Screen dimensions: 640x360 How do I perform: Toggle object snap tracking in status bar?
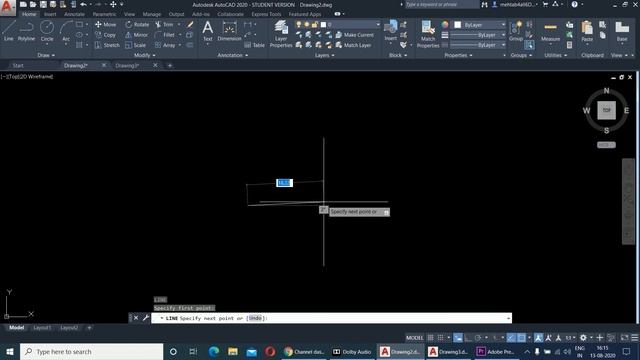511,338
